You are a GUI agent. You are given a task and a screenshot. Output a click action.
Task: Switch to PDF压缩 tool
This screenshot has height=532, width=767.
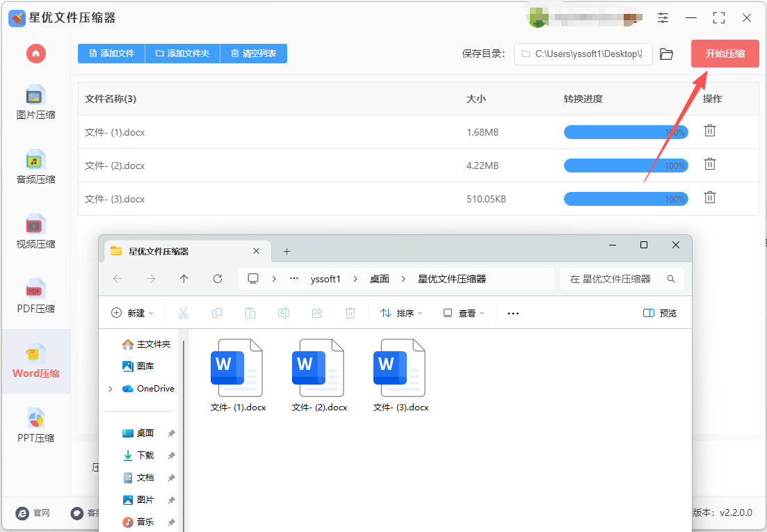pyautogui.click(x=35, y=296)
